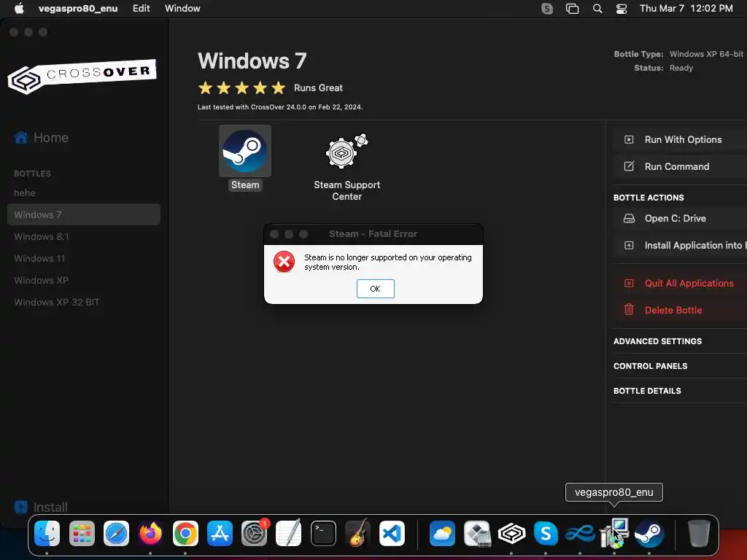Click the CrossOver logo in sidebar
The width and height of the screenshot is (747, 560).
pyautogui.click(x=82, y=76)
